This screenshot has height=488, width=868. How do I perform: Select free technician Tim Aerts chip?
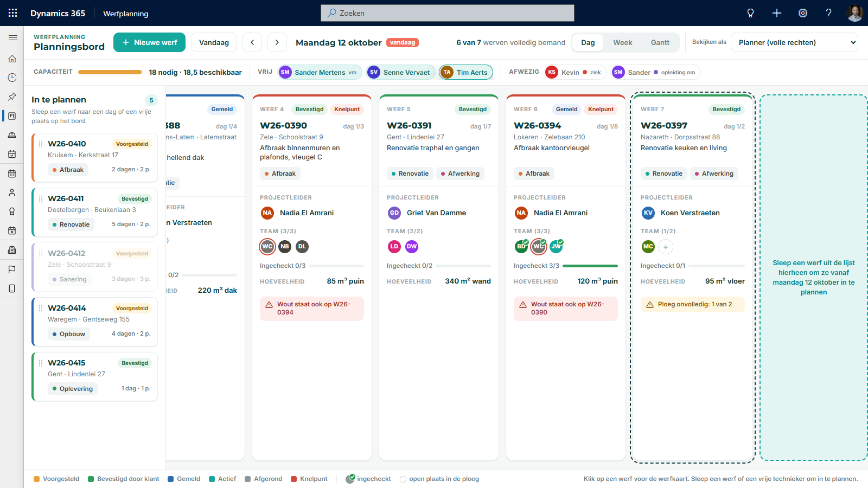click(466, 72)
